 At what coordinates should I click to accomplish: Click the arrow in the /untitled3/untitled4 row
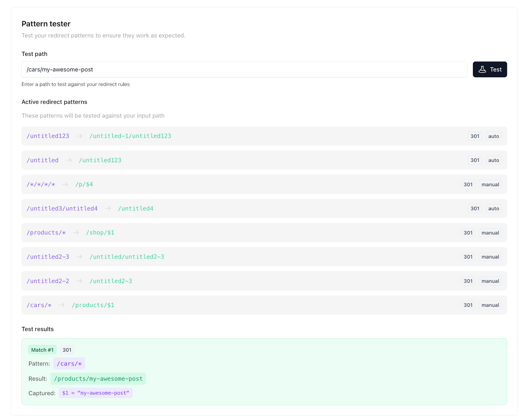(108, 208)
